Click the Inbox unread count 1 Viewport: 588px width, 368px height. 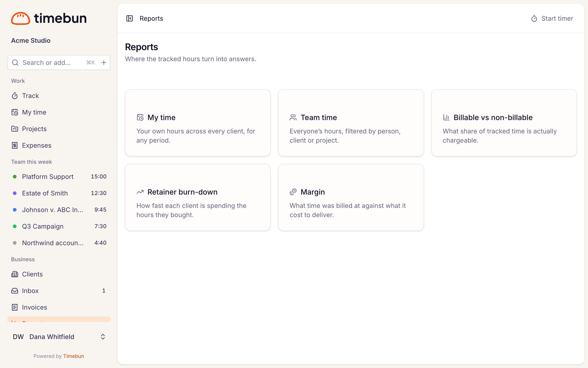point(104,290)
